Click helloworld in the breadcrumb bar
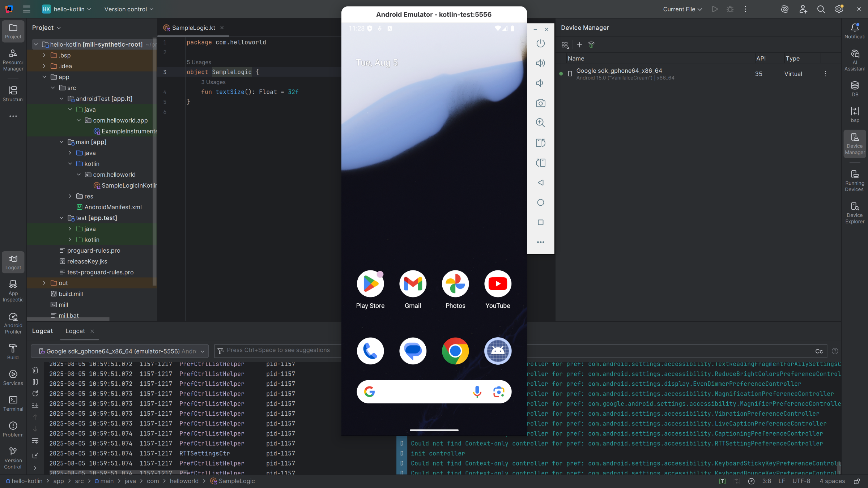 (x=184, y=481)
